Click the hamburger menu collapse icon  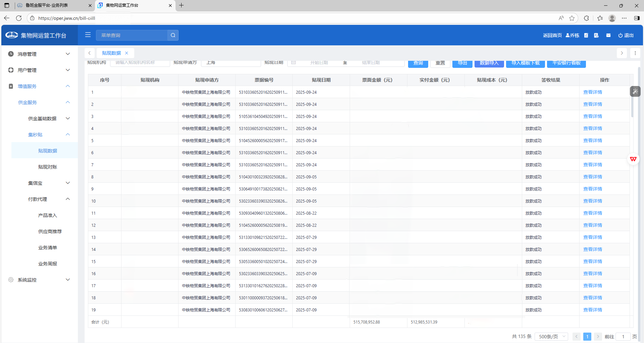88,35
